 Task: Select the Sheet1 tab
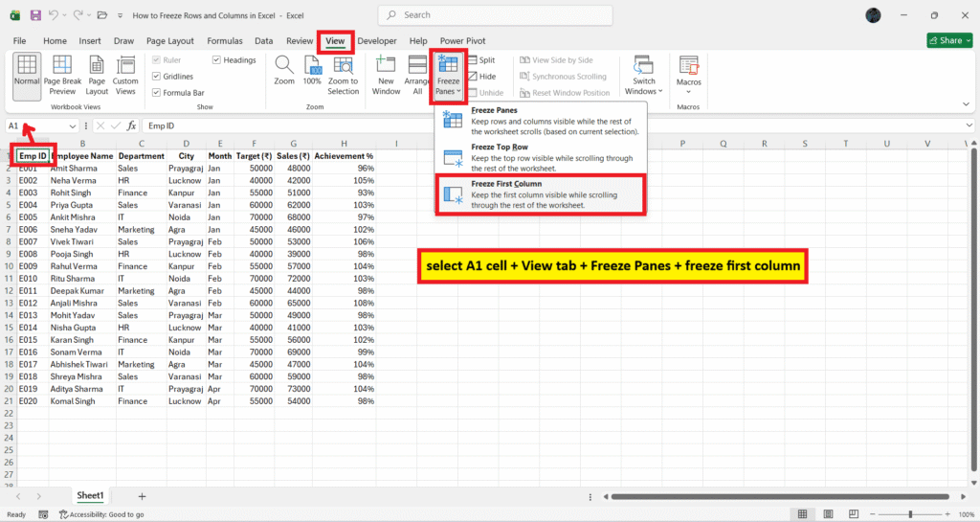click(x=90, y=496)
